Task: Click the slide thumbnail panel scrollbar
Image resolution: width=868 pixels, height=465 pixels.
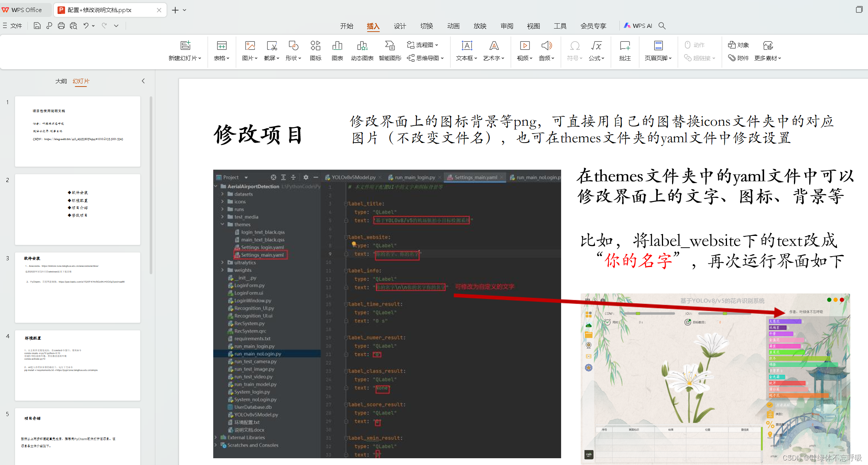Action: coord(151,184)
